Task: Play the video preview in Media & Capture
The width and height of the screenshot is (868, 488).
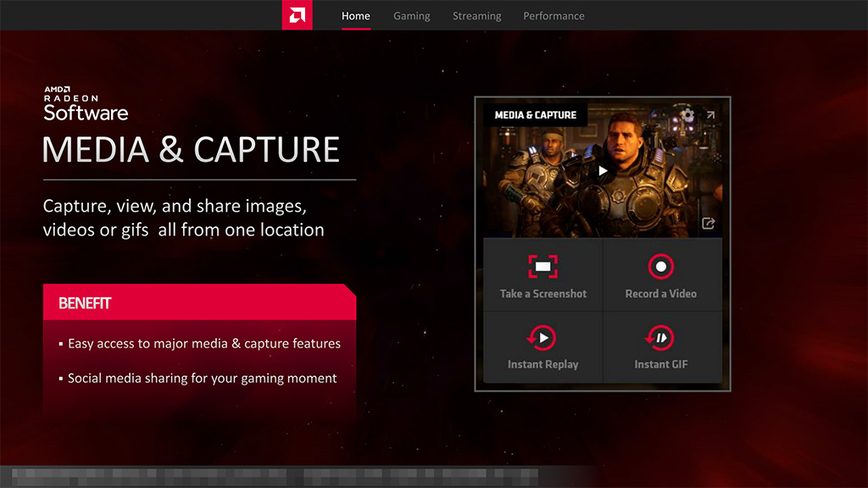Action: pyautogui.click(x=603, y=171)
